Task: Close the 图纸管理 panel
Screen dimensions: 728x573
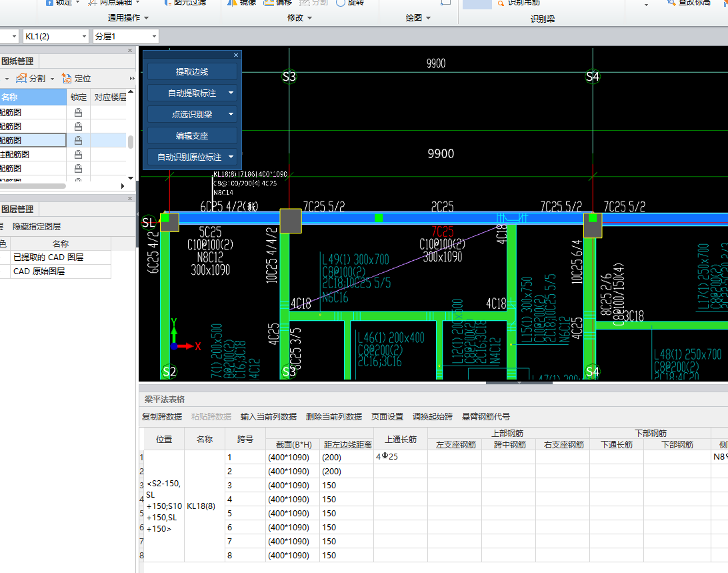Action: [130, 50]
